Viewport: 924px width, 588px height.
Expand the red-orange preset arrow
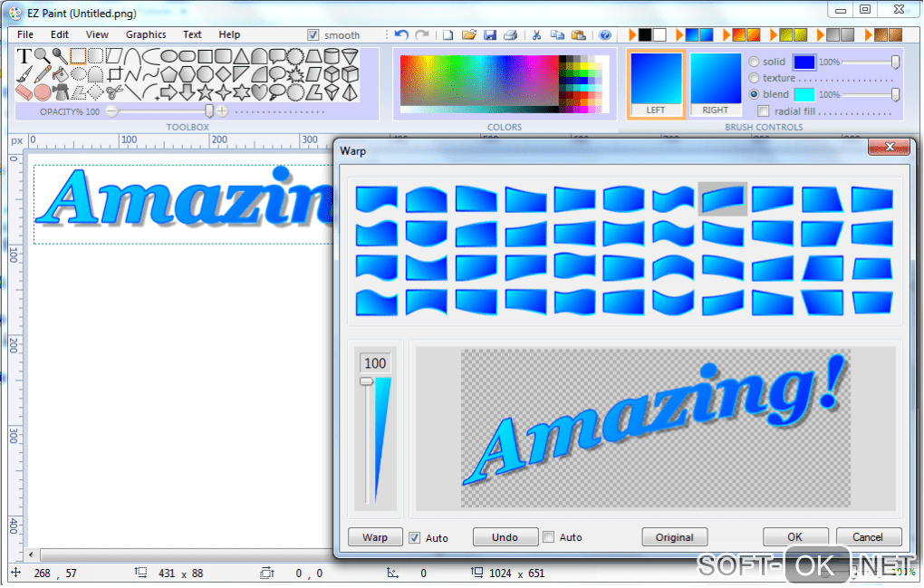(727, 34)
